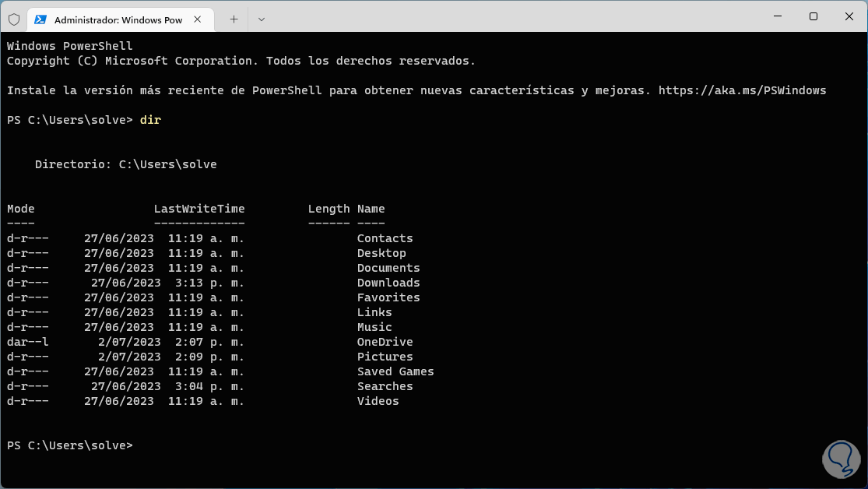This screenshot has height=489, width=868.
Task: Click the '2/07/2023' date for Pictures
Action: point(129,357)
